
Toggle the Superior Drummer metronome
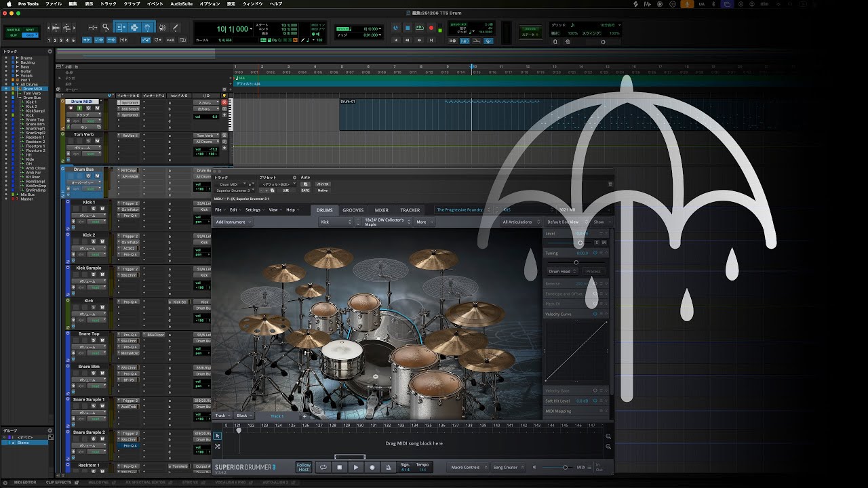[x=389, y=467]
